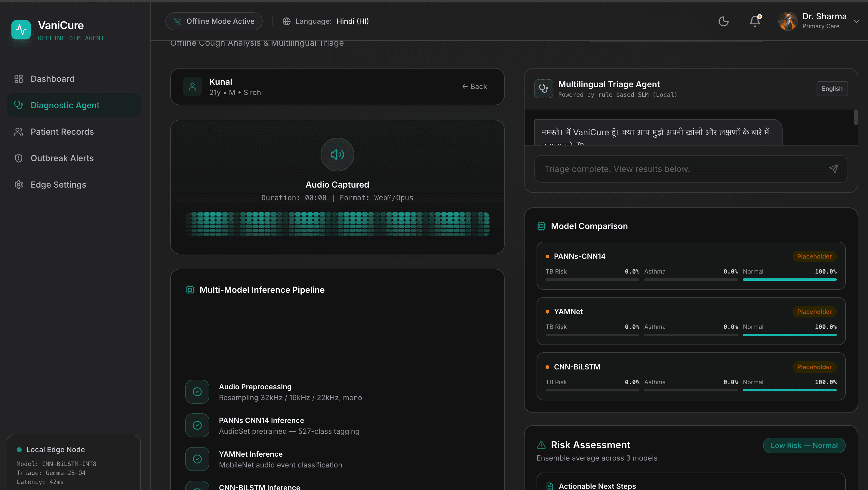The width and height of the screenshot is (868, 490).
Task: Toggle the Offline Mode Active pill
Action: click(x=214, y=21)
